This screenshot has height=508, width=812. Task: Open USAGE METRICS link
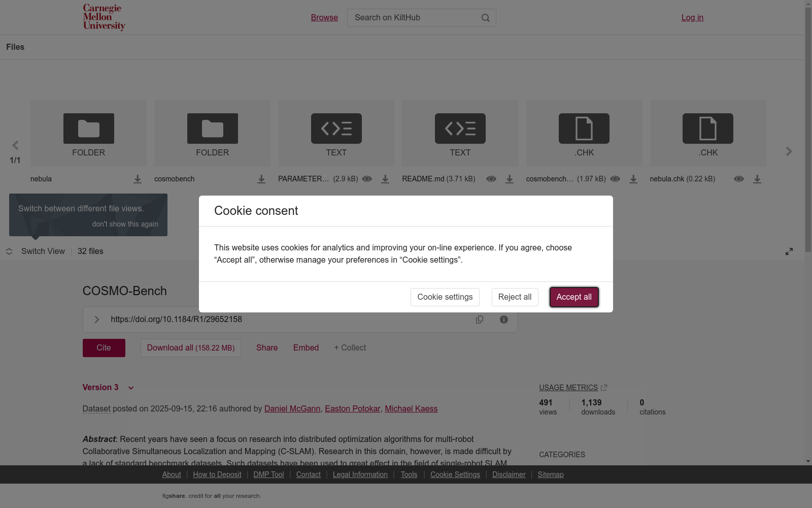[568, 388]
